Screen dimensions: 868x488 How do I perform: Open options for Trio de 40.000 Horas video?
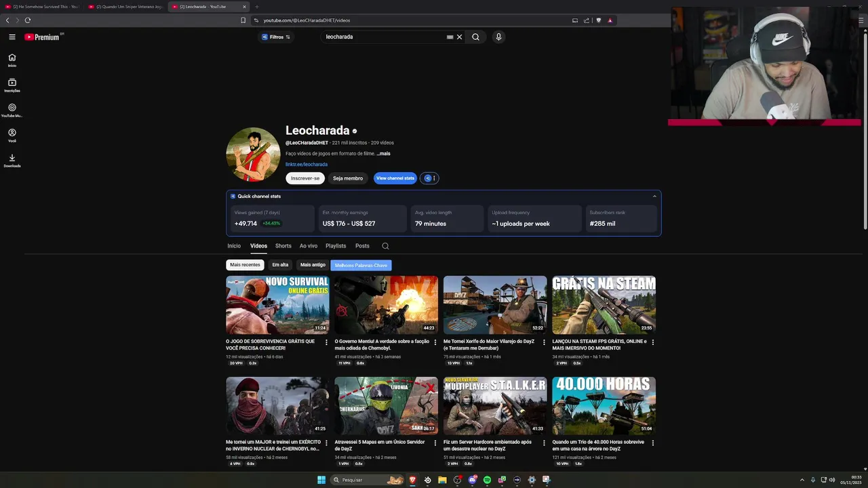(653, 443)
